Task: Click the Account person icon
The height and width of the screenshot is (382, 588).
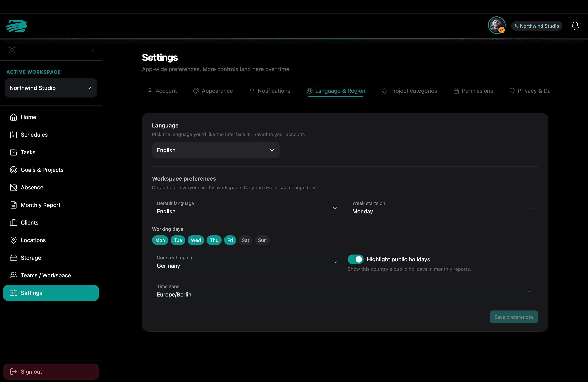Action: [x=150, y=91]
